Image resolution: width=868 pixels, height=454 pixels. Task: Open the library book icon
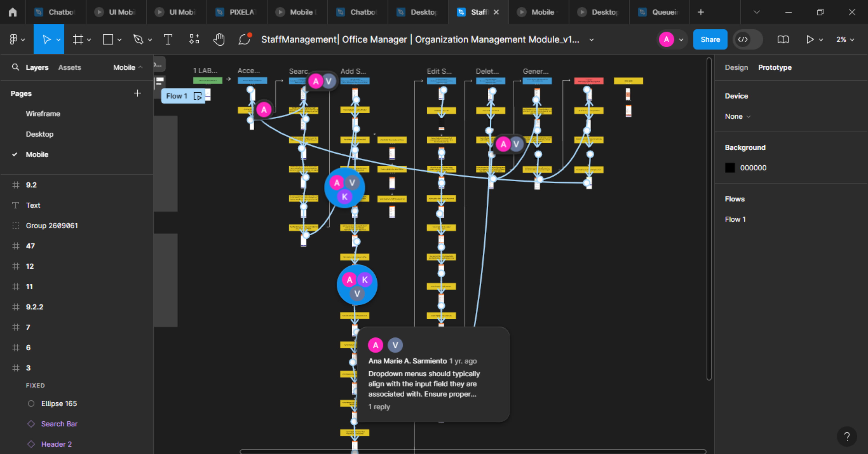[783, 39]
